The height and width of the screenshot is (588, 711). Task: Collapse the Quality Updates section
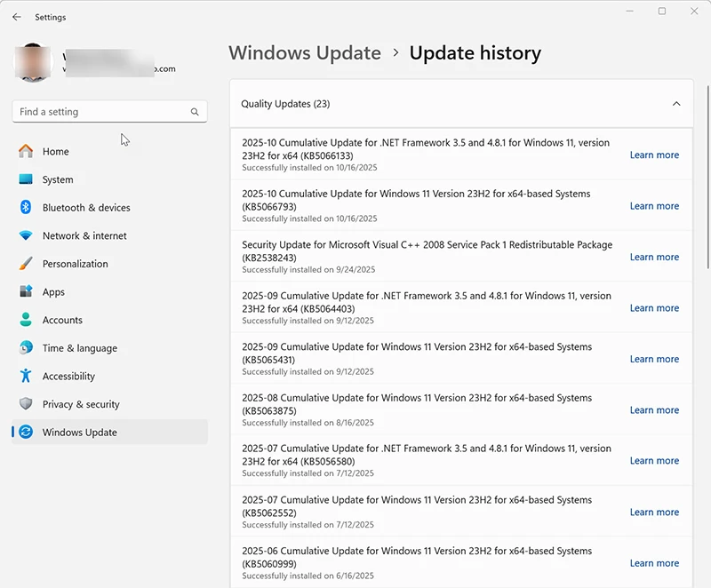pyautogui.click(x=676, y=104)
